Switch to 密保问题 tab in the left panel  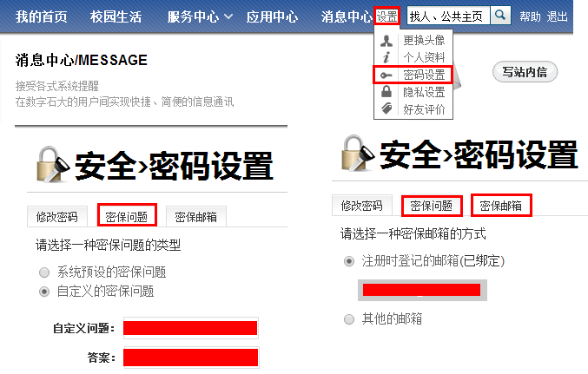127,216
